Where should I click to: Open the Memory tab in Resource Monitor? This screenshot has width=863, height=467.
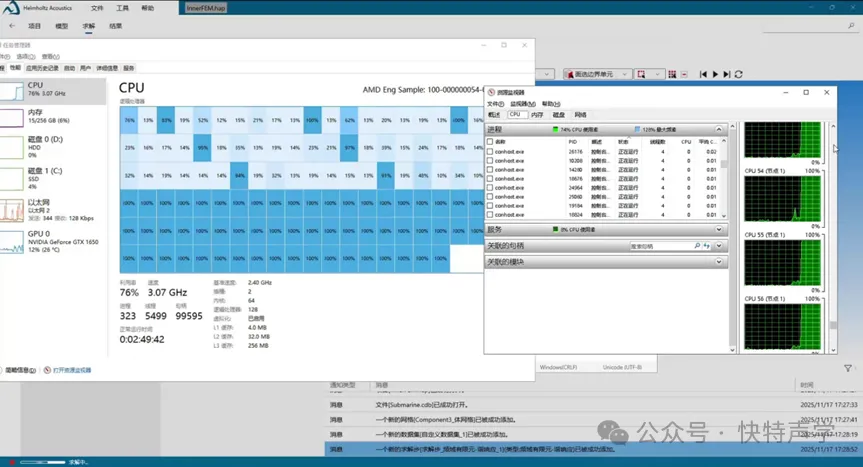click(x=537, y=115)
